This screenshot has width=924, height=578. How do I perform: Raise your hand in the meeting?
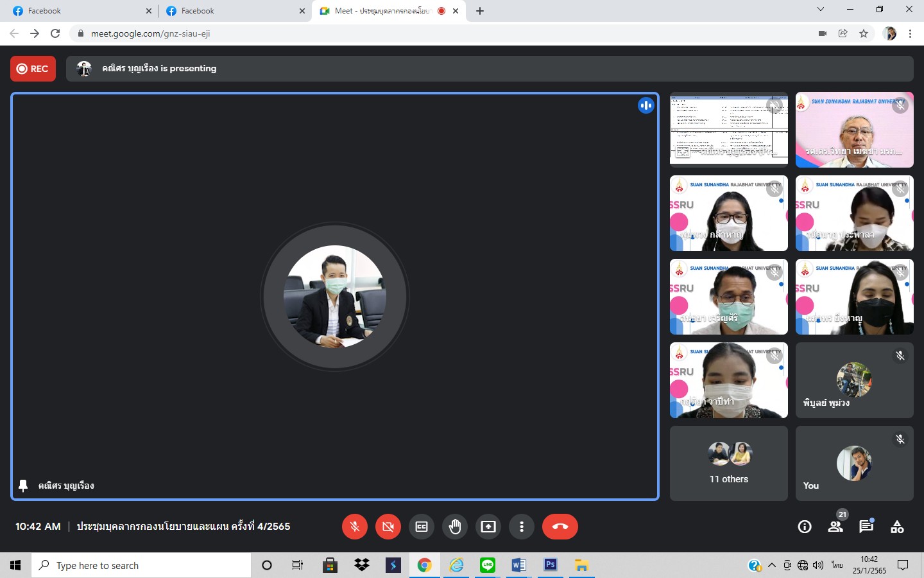pos(455,527)
